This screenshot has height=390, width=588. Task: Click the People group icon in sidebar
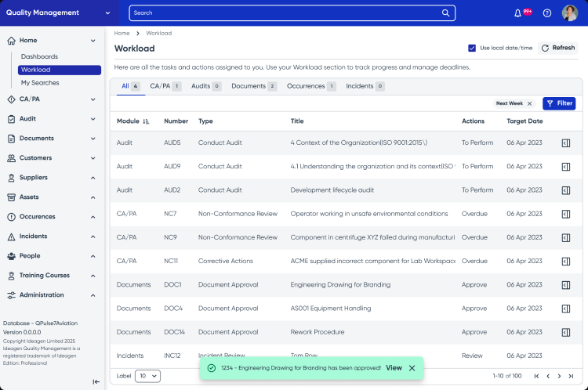coord(11,256)
